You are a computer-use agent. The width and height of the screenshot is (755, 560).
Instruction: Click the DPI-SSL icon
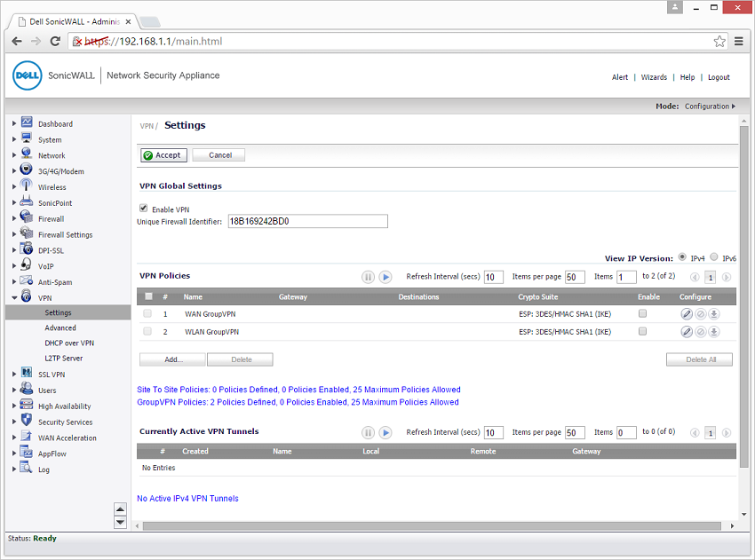pyautogui.click(x=27, y=248)
